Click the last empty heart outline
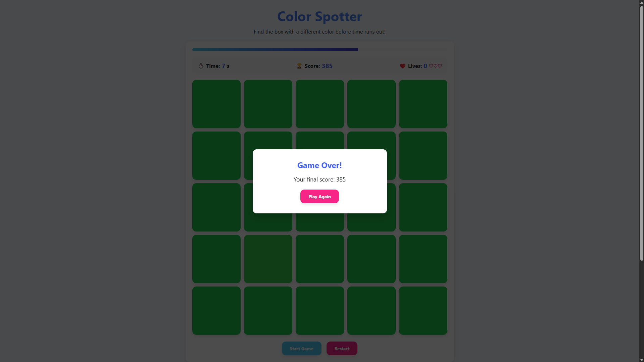 coord(440,66)
